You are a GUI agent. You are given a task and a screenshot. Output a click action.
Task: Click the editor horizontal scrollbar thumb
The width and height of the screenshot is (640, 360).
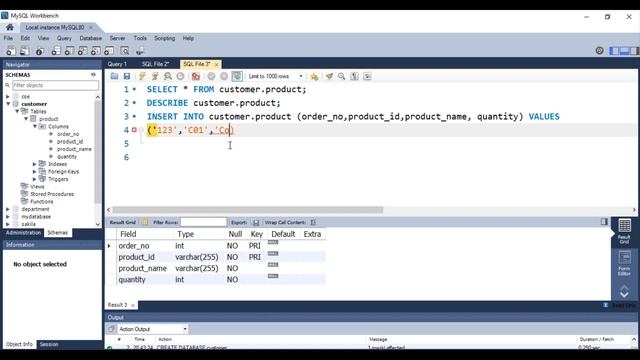248,210
